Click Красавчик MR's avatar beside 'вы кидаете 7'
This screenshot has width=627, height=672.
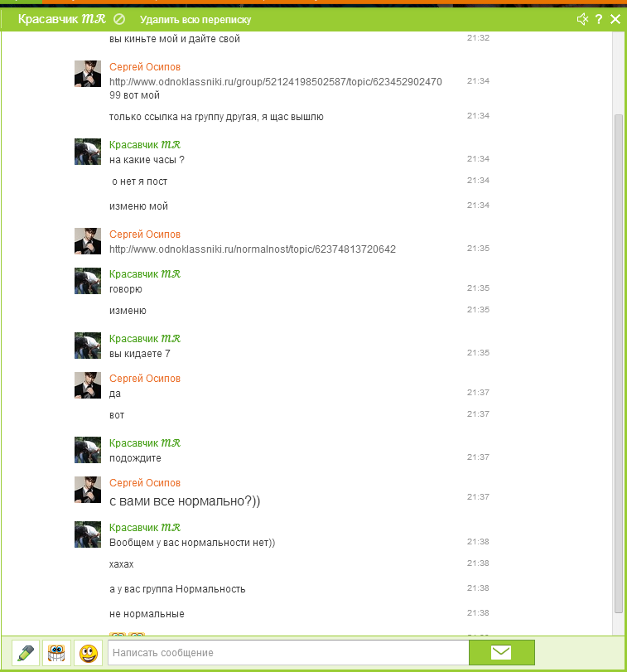click(88, 346)
